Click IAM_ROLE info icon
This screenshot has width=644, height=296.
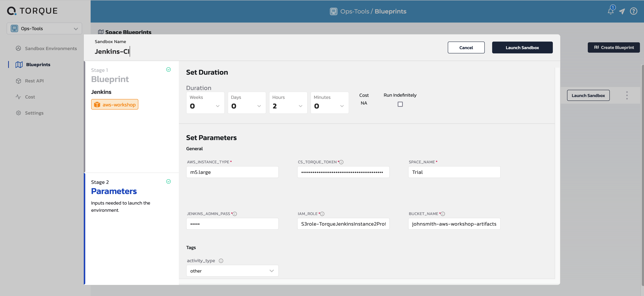pyautogui.click(x=322, y=214)
